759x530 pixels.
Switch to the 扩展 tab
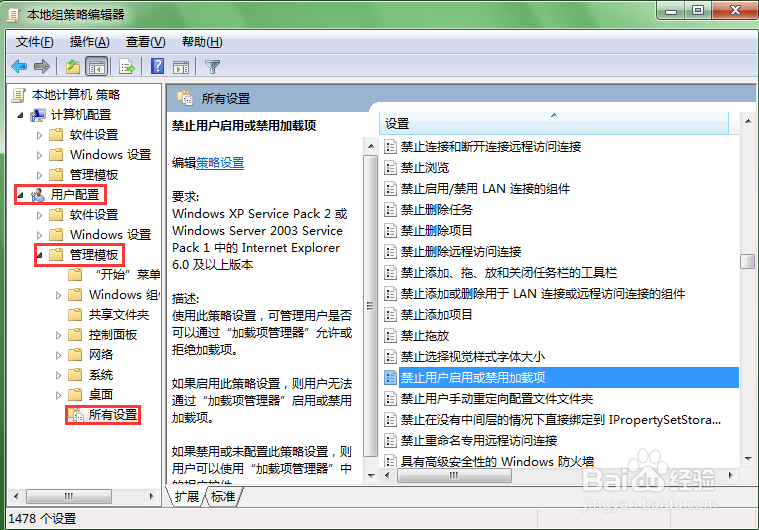pos(187,497)
